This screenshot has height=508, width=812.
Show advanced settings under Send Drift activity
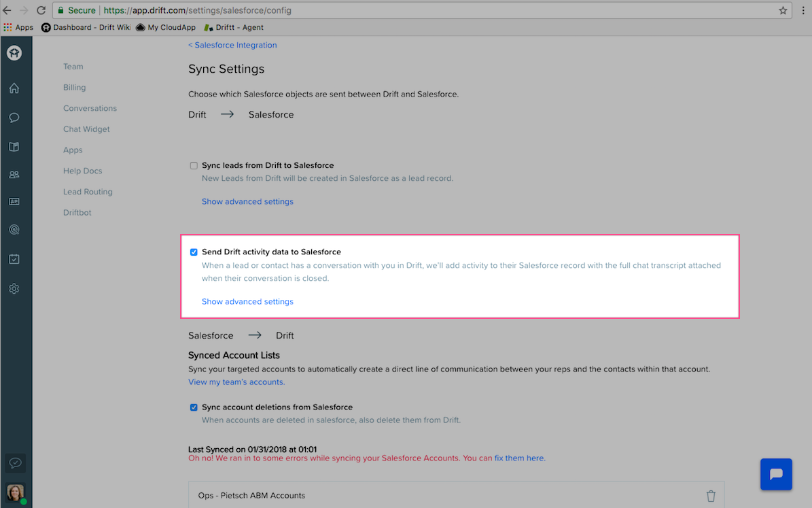tap(247, 302)
